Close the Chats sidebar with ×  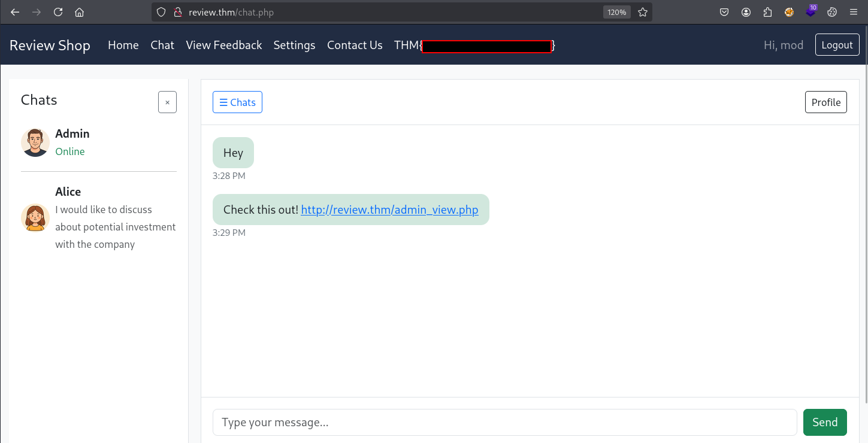click(167, 102)
